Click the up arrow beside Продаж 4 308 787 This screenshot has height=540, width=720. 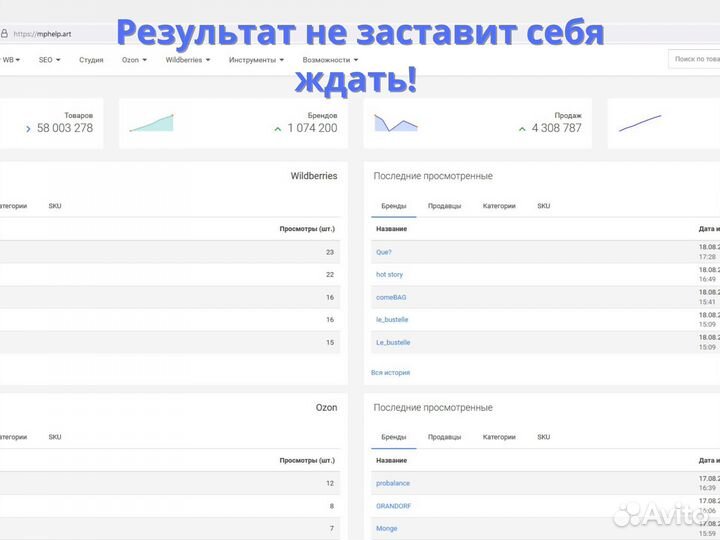click(x=522, y=129)
